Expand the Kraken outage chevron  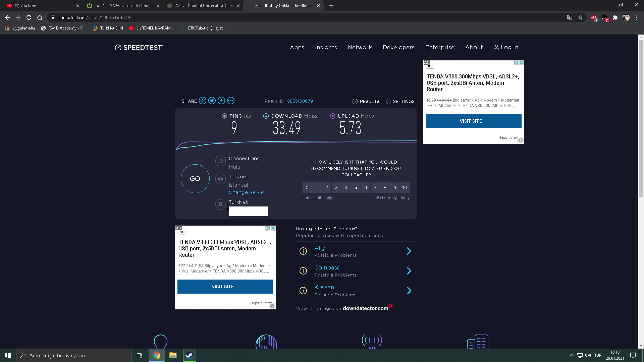click(x=409, y=291)
